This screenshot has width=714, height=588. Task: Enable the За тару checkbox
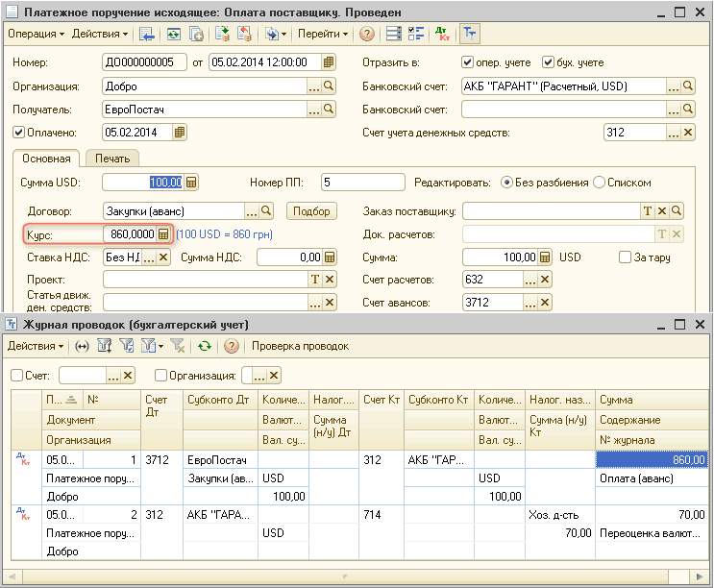pos(626,257)
